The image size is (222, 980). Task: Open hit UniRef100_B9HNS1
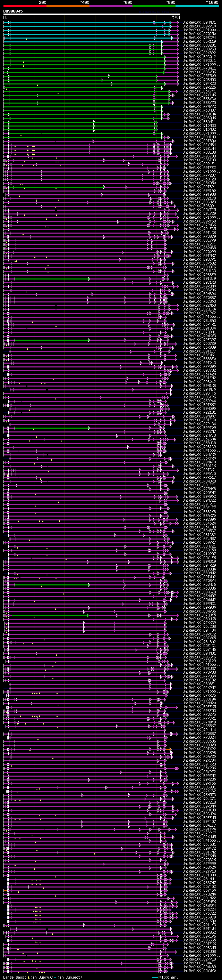(x=199, y=23)
